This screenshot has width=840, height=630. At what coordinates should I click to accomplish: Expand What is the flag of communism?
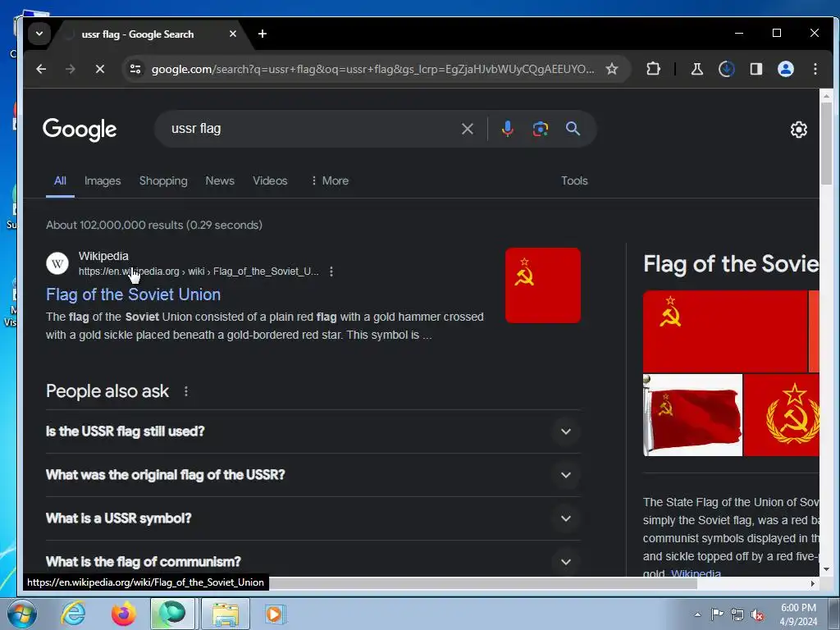click(x=313, y=561)
